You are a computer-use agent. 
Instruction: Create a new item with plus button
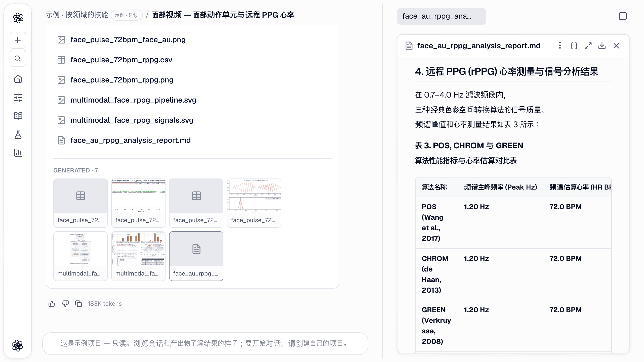[x=18, y=40]
